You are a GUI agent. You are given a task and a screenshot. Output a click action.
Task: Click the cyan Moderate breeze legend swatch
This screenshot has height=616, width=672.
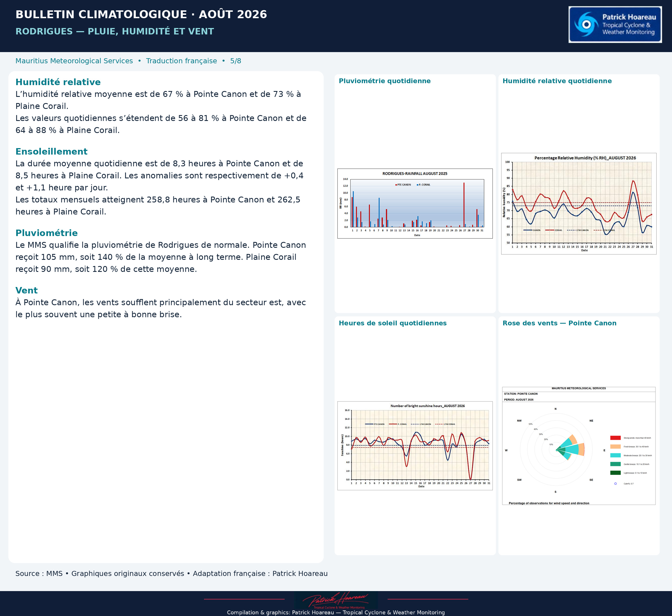tap(615, 455)
